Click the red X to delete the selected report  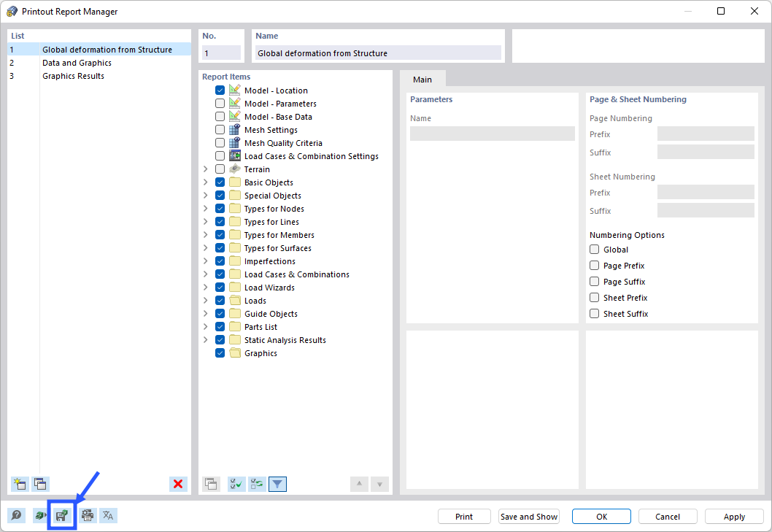178,484
